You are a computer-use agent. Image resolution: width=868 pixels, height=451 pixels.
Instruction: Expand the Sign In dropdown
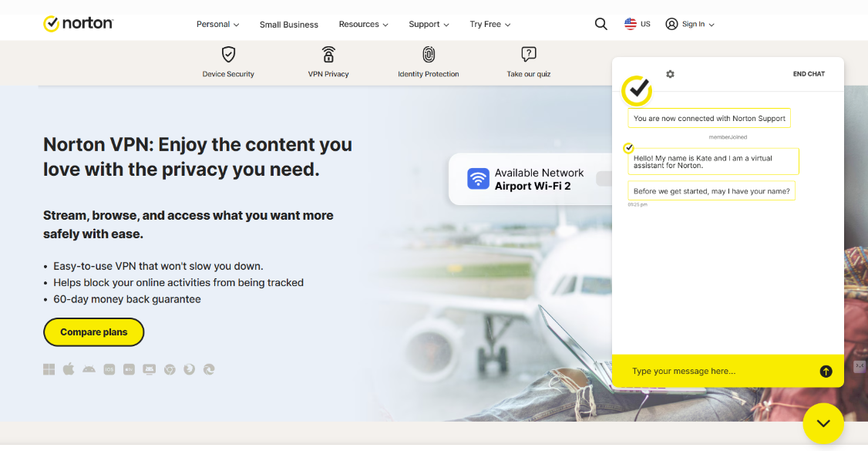[690, 25]
